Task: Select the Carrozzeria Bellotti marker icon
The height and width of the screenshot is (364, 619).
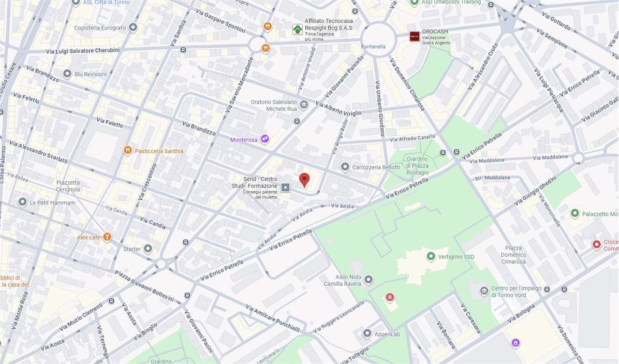Action: [x=345, y=167]
